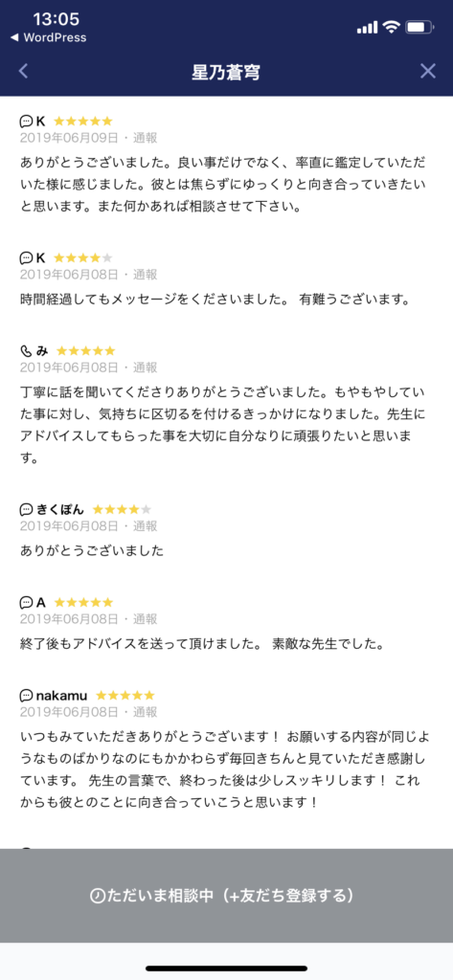Tap chat bubble icon beside first K review
This screenshot has width=453, height=980.
coord(26,122)
